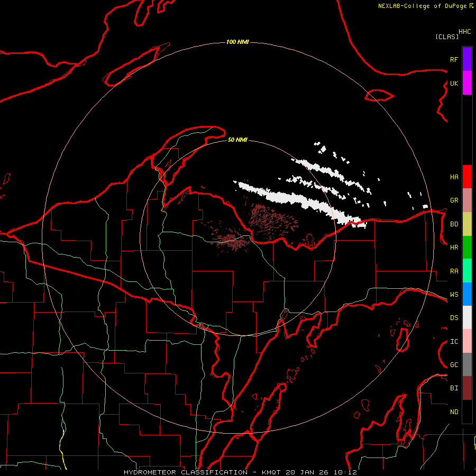Click the 50 NMI range ring label

[x=237, y=140]
